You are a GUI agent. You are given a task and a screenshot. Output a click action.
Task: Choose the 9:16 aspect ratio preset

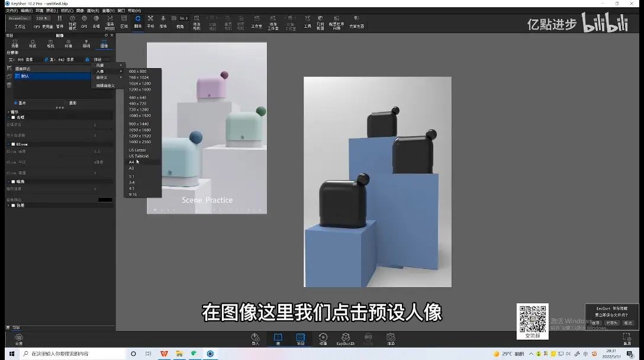coord(143,194)
